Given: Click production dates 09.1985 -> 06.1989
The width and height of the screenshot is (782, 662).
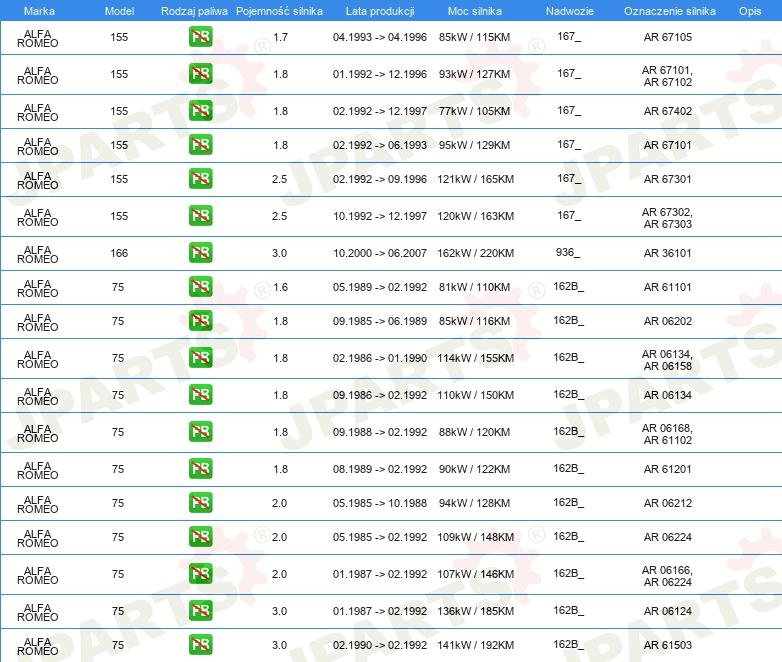Looking at the screenshot, I should (380, 321).
